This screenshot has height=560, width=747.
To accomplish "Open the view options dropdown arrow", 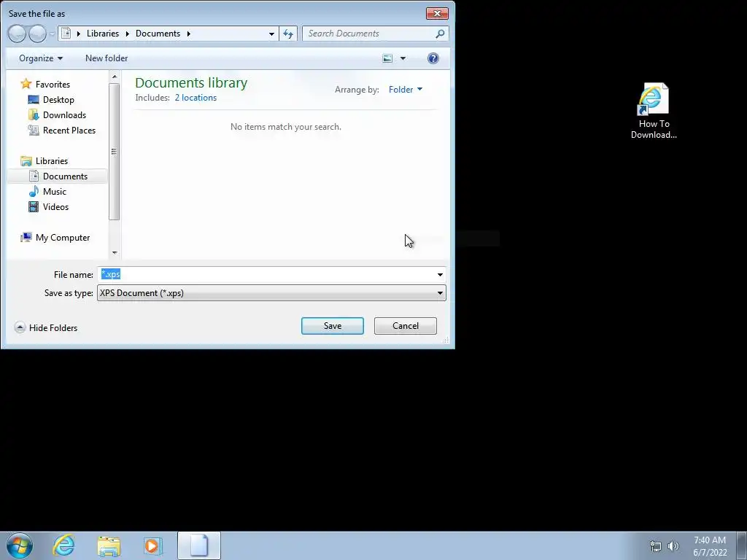I will click(x=403, y=58).
